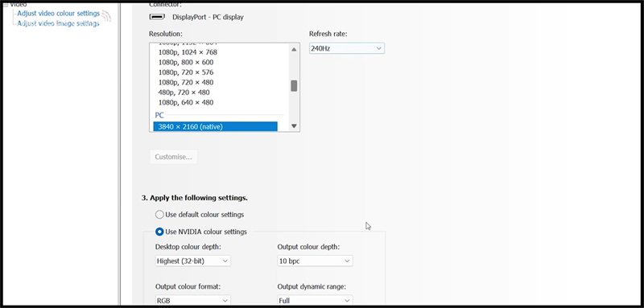This screenshot has width=644, height=308.
Task: Open the Output dynamic range dropdown
Action: pos(315,301)
